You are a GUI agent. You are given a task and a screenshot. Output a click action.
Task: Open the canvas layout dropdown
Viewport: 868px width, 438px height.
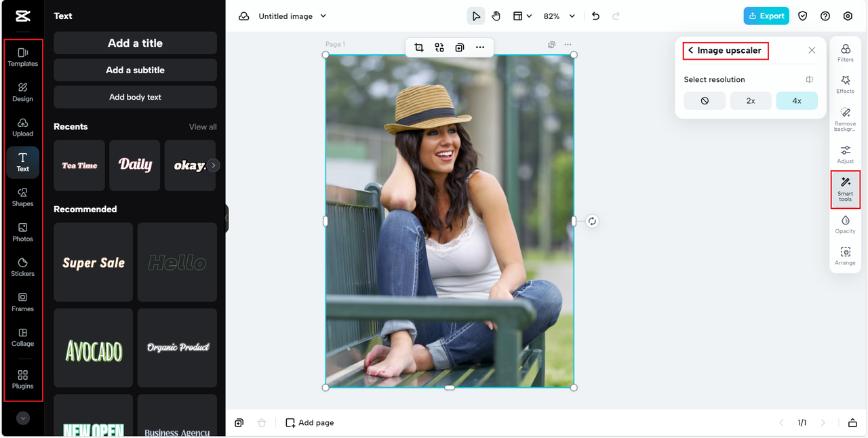click(522, 16)
